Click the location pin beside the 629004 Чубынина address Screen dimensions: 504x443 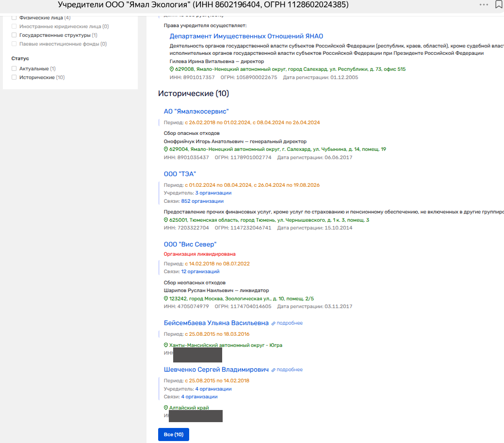point(166,149)
